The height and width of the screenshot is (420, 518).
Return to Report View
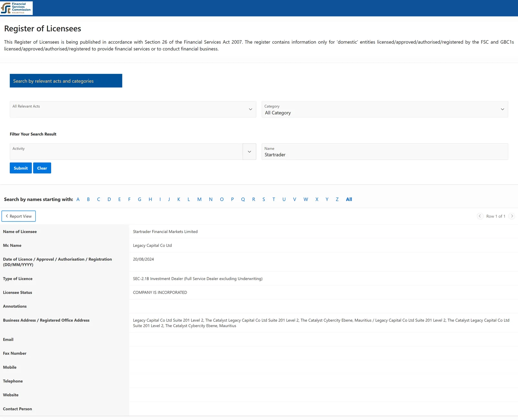click(x=19, y=216)
